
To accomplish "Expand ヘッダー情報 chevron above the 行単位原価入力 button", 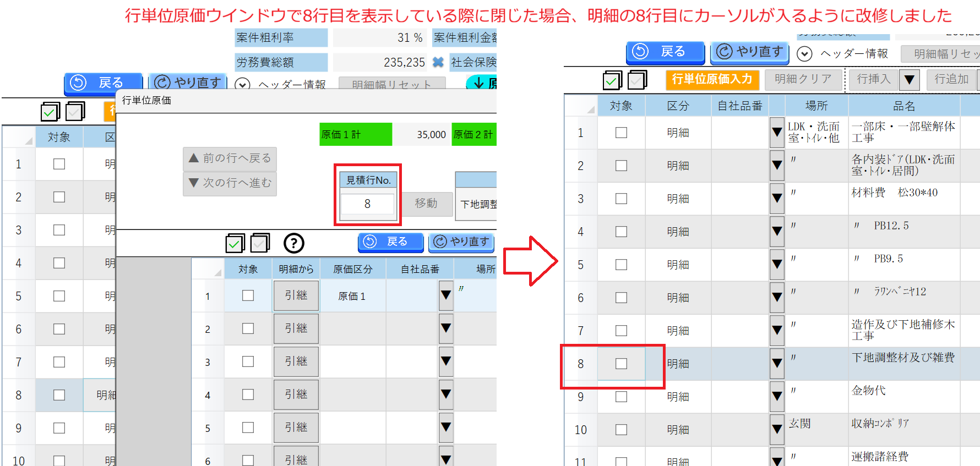I will click(x=804, y=53).
